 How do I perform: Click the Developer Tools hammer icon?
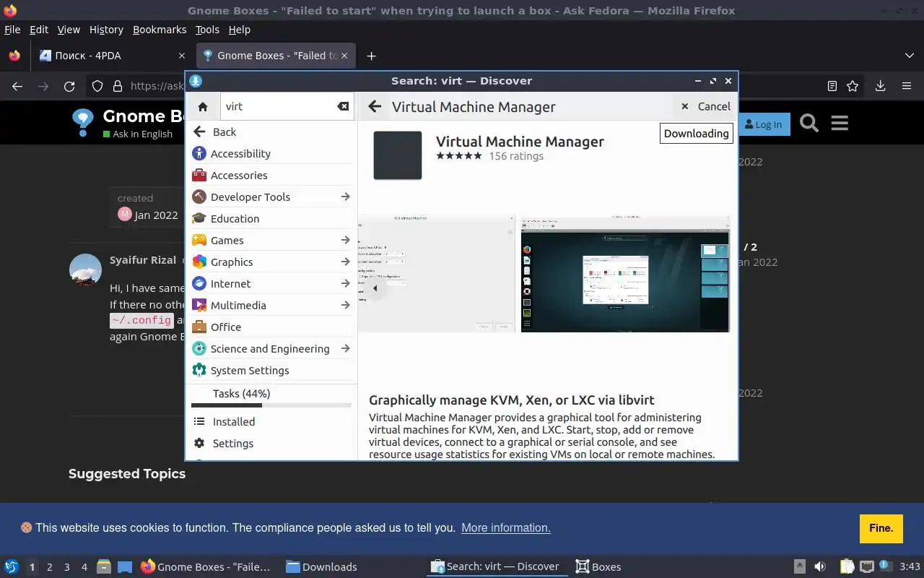click(x=199, y=197)
